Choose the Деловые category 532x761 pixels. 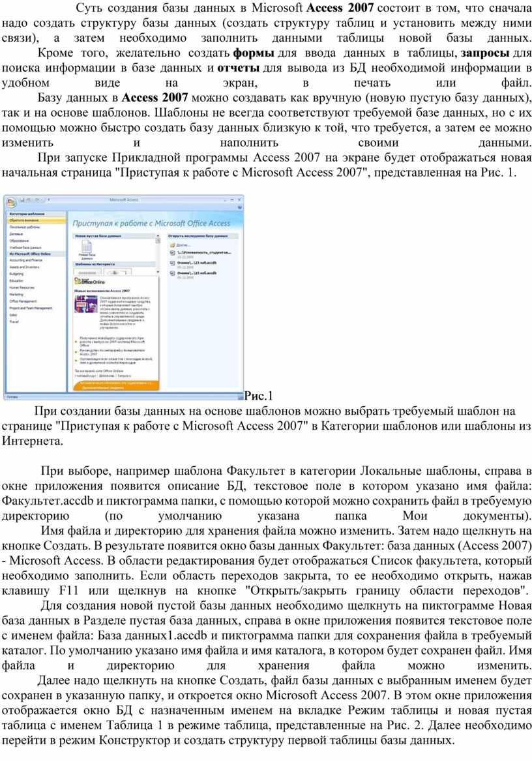pyautogui.click(x=16, y=233)
